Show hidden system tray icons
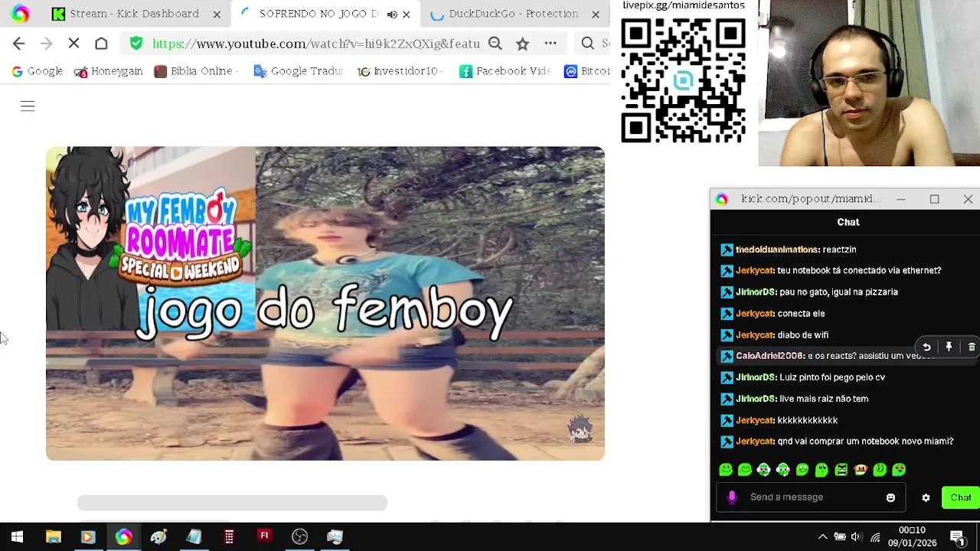This screenshot has width=980, height=551. [822, 537]
